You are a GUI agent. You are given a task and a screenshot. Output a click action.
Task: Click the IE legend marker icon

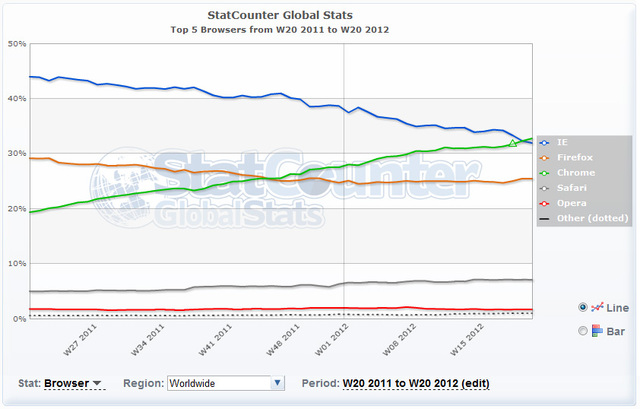(546, 142)
